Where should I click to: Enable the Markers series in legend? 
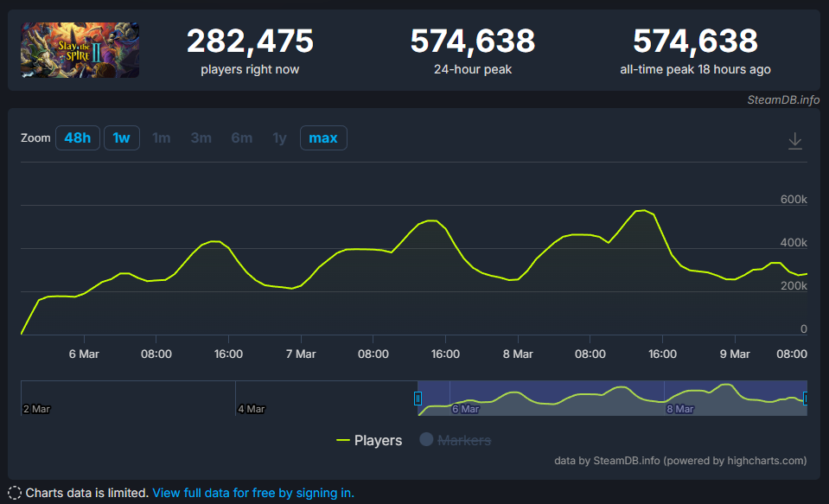coord(455,440)
